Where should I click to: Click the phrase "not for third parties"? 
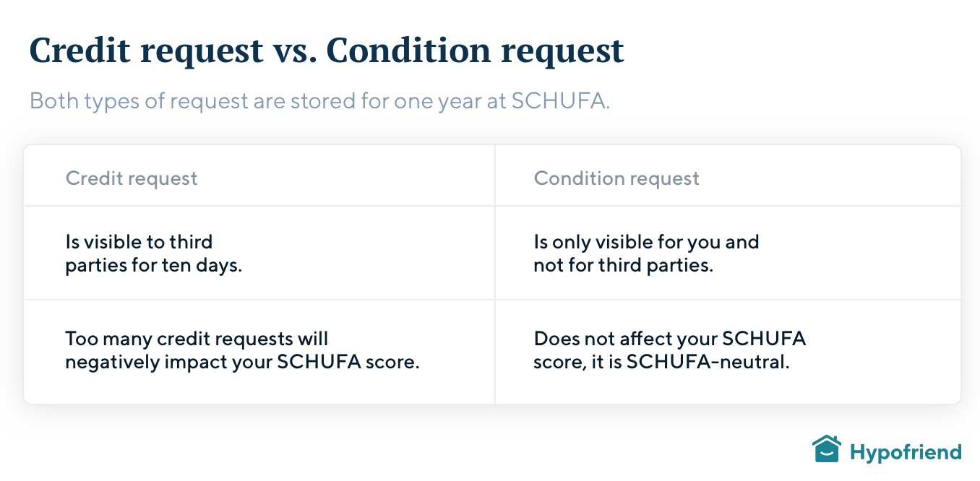623,266
